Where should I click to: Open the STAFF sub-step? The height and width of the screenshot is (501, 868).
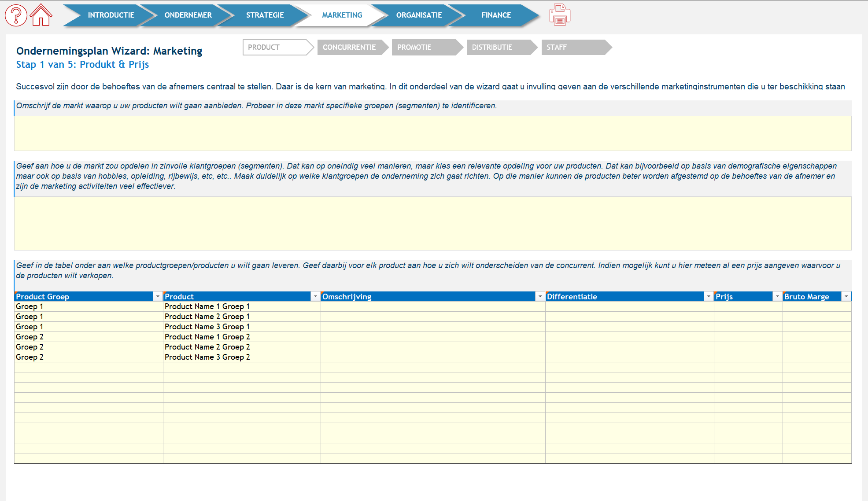576,47
